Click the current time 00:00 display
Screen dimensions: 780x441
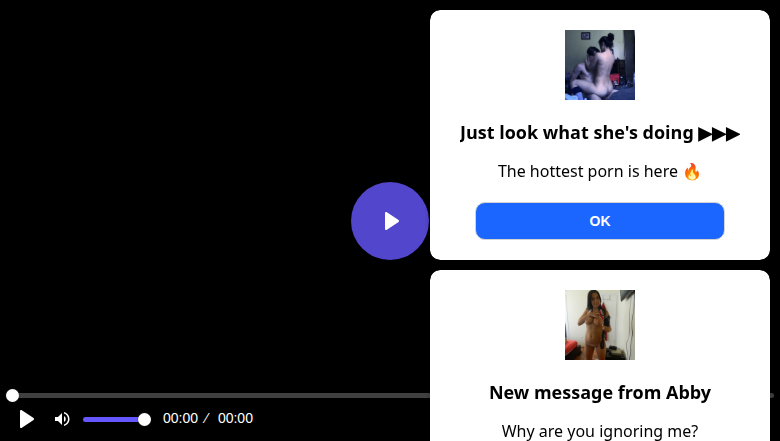tap(180, 418)
